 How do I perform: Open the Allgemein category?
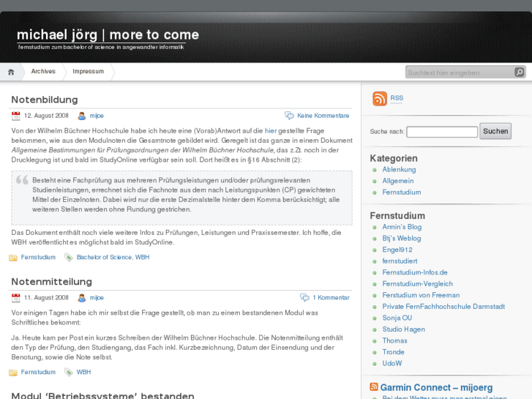point(398,181)
